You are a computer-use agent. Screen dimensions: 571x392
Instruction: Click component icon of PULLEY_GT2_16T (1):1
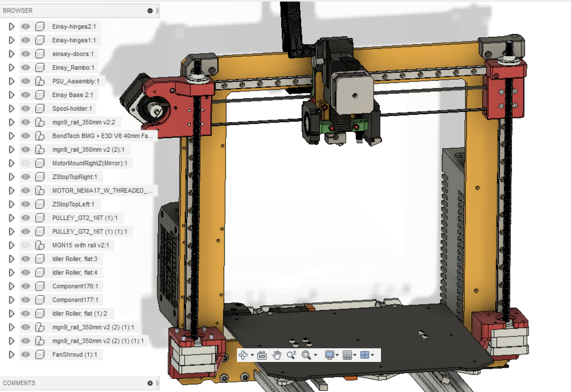[x=40, y=218]
